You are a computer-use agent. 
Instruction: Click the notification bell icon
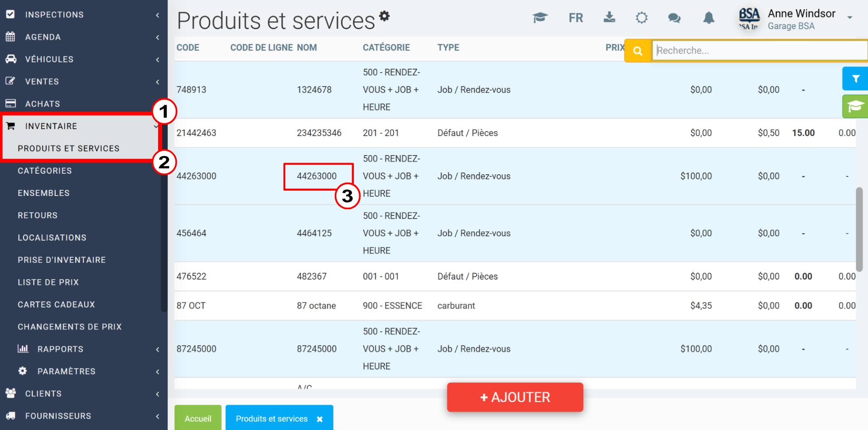click(x=709, y=18)
